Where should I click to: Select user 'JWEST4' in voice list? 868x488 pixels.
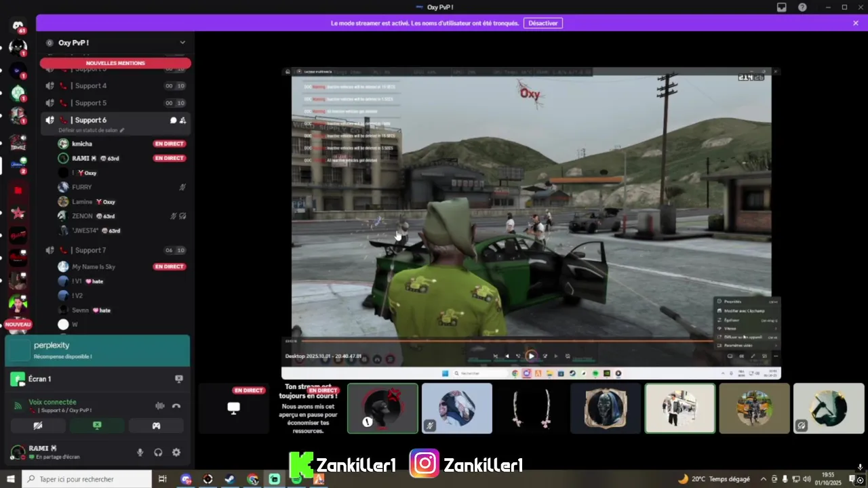[x=85, y=230]
